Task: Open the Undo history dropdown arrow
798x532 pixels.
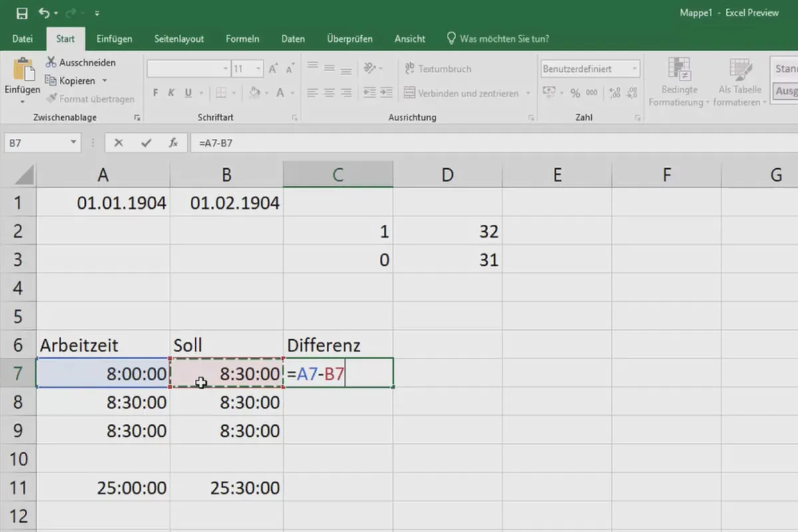Action: [x=56, y=14]
